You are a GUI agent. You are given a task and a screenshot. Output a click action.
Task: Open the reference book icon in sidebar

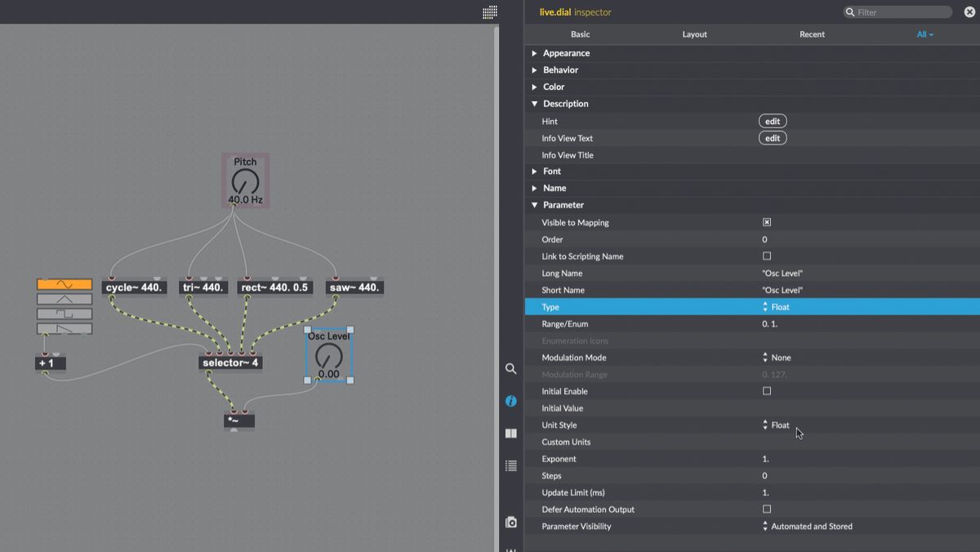click(x=511, y=434)
